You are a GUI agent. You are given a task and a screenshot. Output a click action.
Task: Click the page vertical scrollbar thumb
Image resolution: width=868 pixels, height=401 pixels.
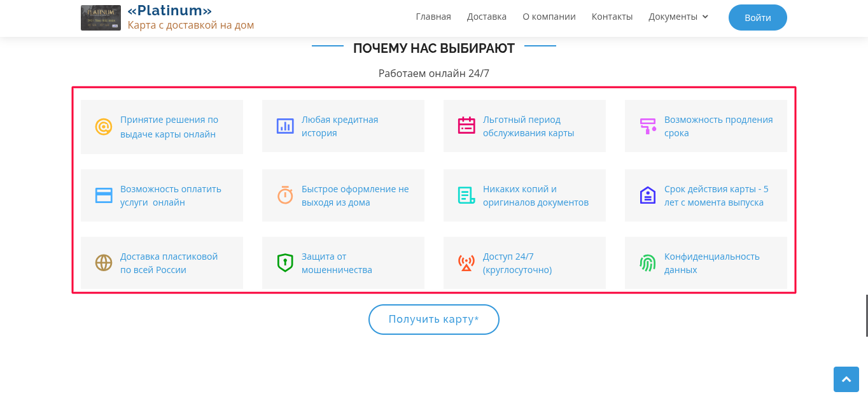click(866, 316)
